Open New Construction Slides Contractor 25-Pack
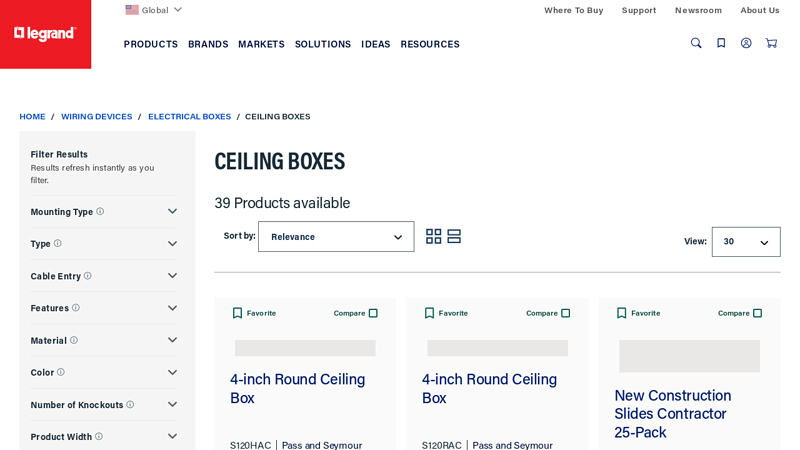Image resolution: width=800 pixels, height=450 pixels. click(x=672, y=414)
